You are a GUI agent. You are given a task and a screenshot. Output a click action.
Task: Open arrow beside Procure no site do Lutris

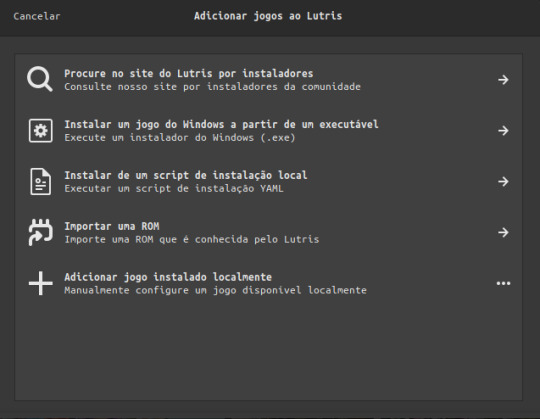(503, 80)
